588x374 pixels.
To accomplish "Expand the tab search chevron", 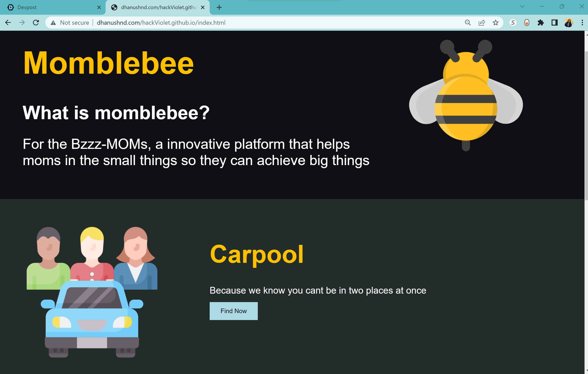I will (x=522, y=7).
